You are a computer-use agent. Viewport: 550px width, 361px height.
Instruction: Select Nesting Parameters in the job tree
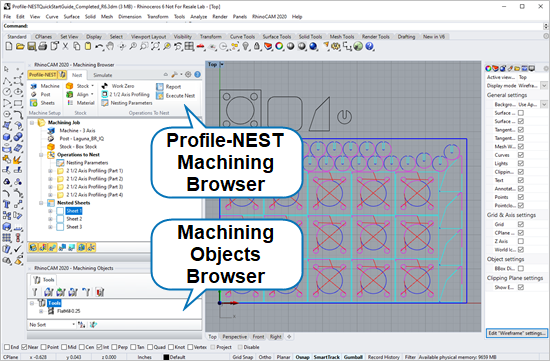coord(87,163)
